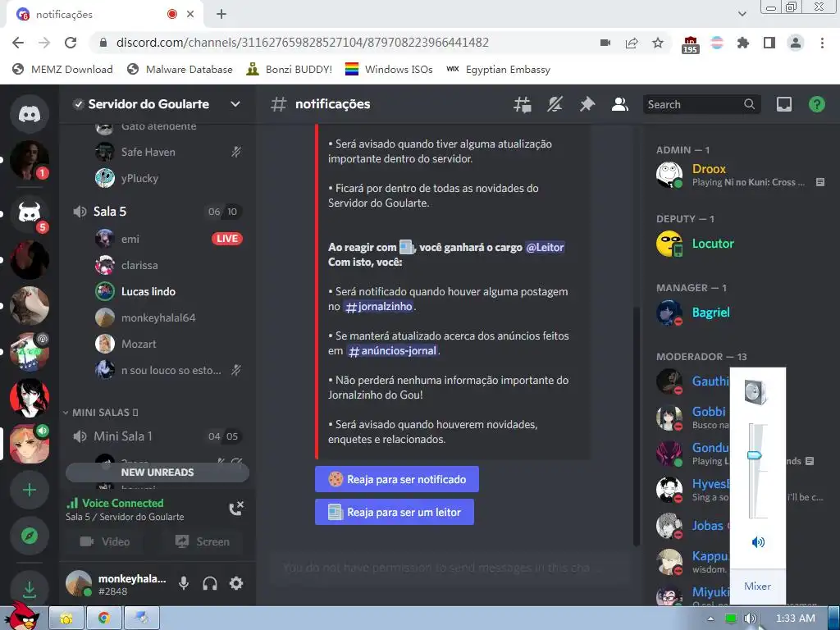Open Bagriel manager profile
The width and height of the screenshot is (840, 630).
coord(741,313)
